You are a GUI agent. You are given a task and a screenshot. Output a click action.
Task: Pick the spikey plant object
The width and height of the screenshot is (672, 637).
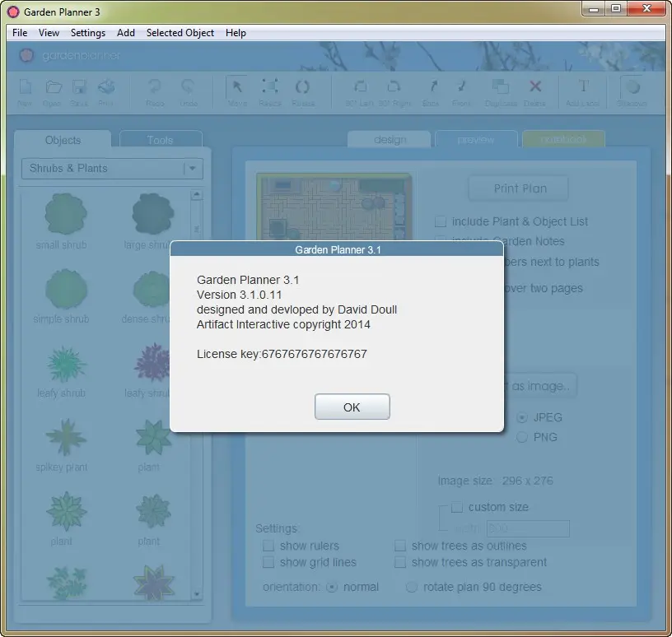(x=66, y=437)
